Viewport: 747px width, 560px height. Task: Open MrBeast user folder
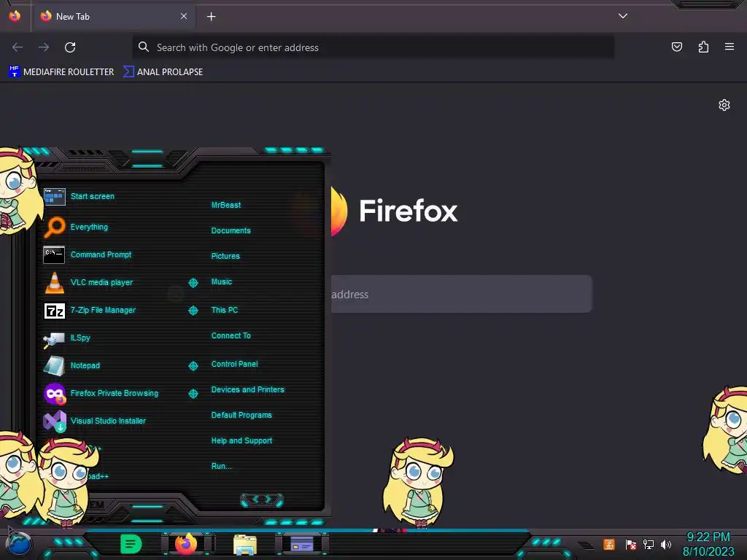(226, 205)
